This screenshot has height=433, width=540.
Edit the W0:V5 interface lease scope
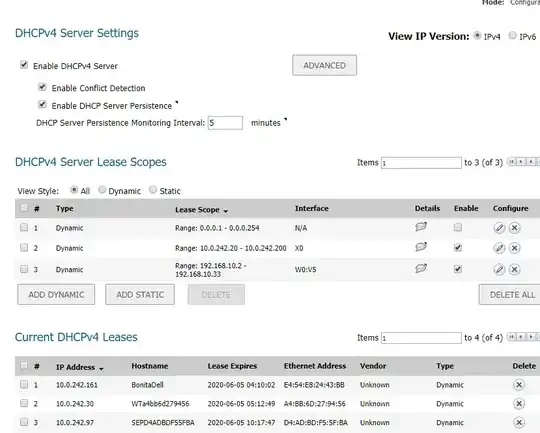(499, 269)
